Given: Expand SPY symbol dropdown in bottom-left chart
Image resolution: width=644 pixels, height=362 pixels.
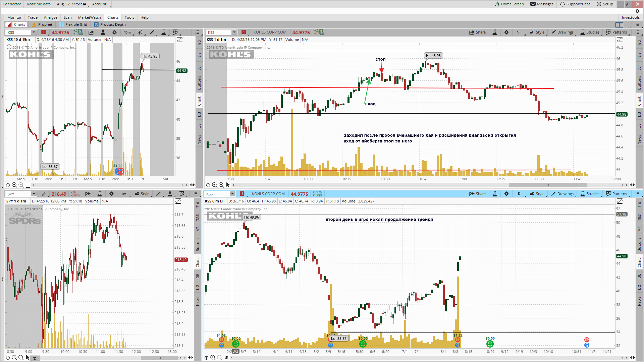Looking at the screenshot, I should (x=34, y=194).
